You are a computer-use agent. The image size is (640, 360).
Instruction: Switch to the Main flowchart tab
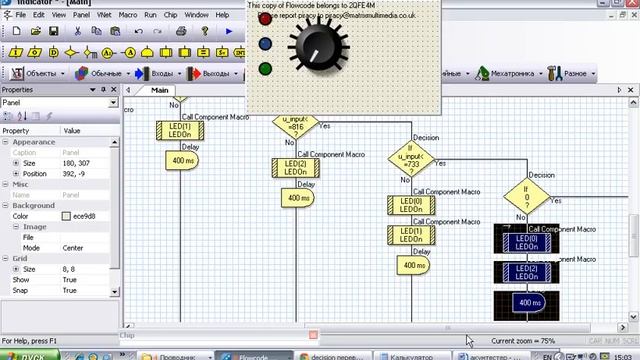pyautogui.click(x=160, y=90)
